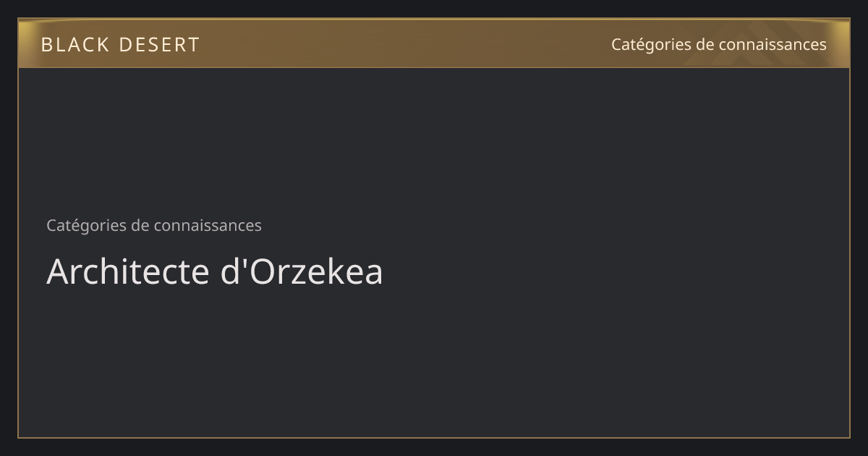Click the word Catégories in the header link
This screenshot has width=868, height=456.
[652, 45]
